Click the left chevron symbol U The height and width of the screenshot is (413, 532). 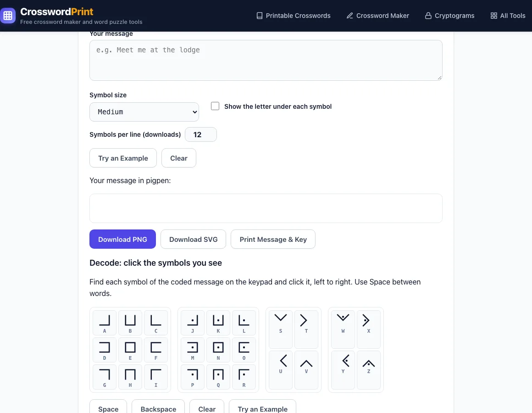click(281, 370)
